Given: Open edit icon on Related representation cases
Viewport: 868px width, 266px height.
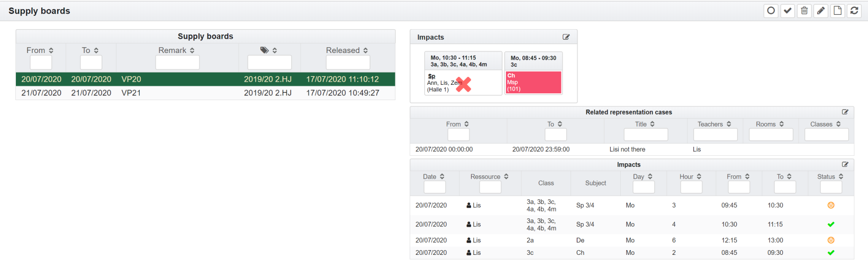Looking at the screenshot, I should tap(845, 112).
